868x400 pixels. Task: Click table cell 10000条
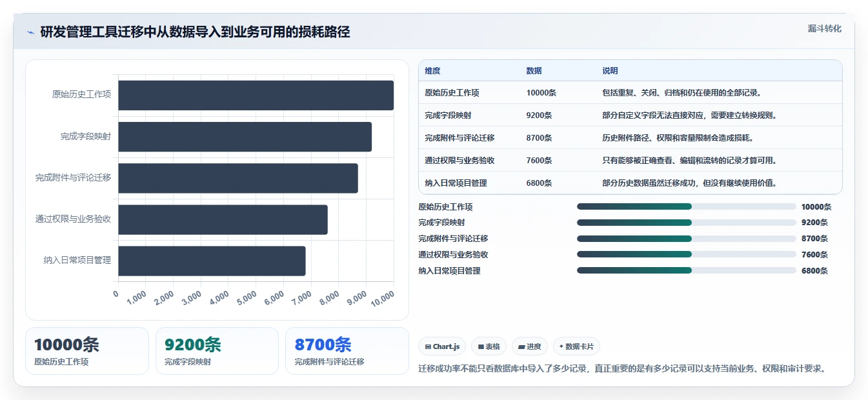tap(541, 93)
